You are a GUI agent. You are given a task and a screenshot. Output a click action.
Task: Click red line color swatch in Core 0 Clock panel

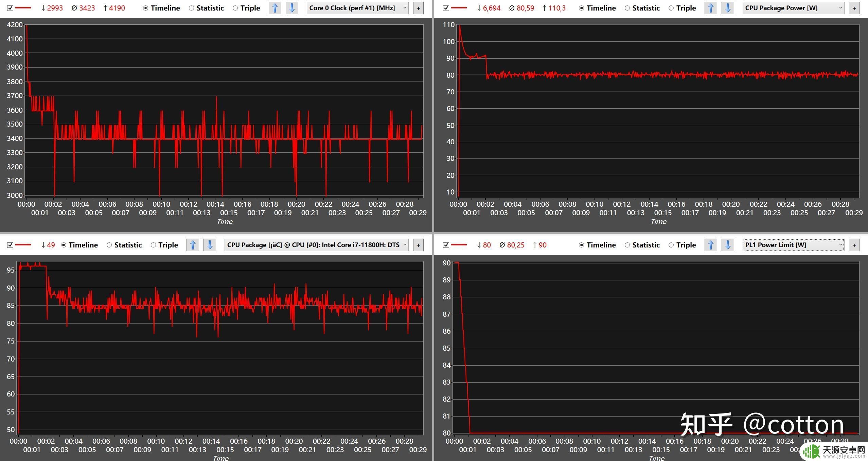(x=23, y=8)
